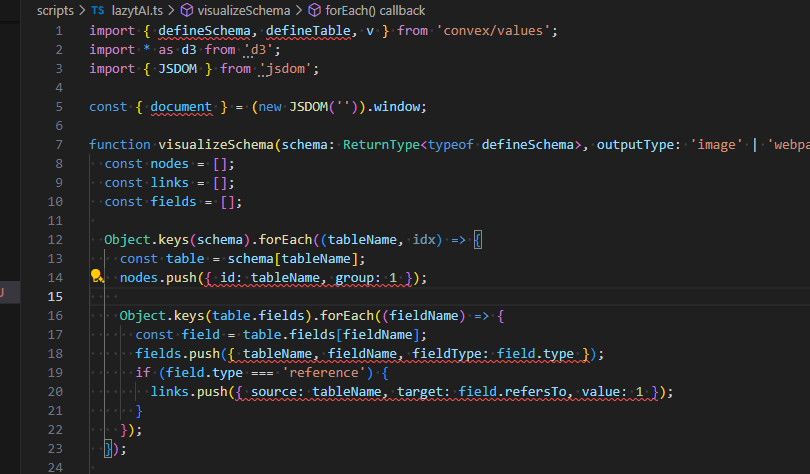The image size is (810, 474).
Task: Click the 'reference' string literal
Action: click(x=326, y=372)
